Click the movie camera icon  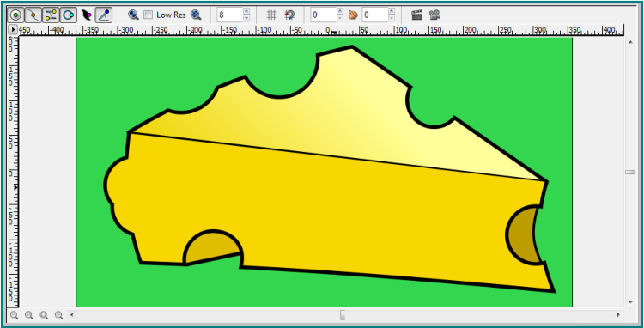click(x=434, y=15)
